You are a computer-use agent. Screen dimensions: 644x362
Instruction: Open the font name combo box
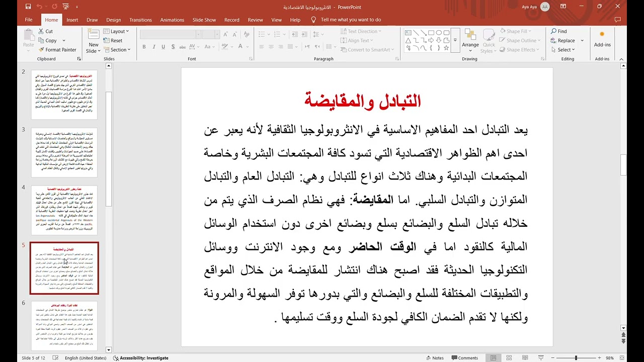[x=170, y=34]
